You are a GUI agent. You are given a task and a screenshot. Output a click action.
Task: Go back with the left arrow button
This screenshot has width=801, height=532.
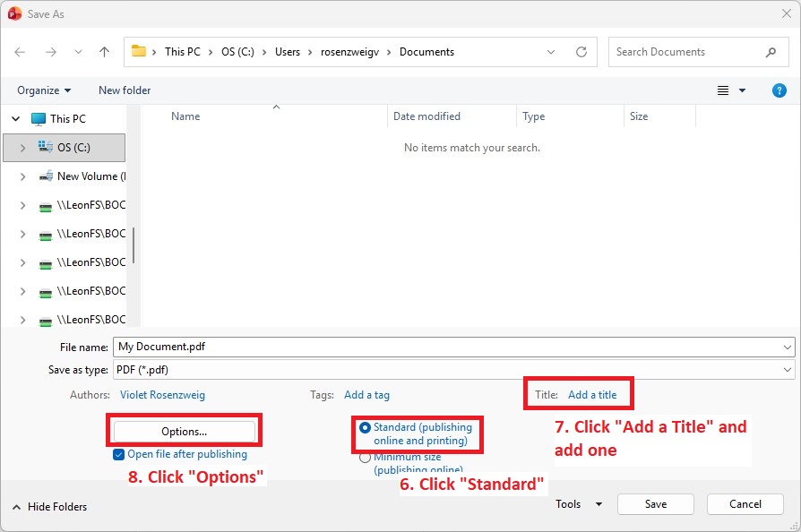20,52
